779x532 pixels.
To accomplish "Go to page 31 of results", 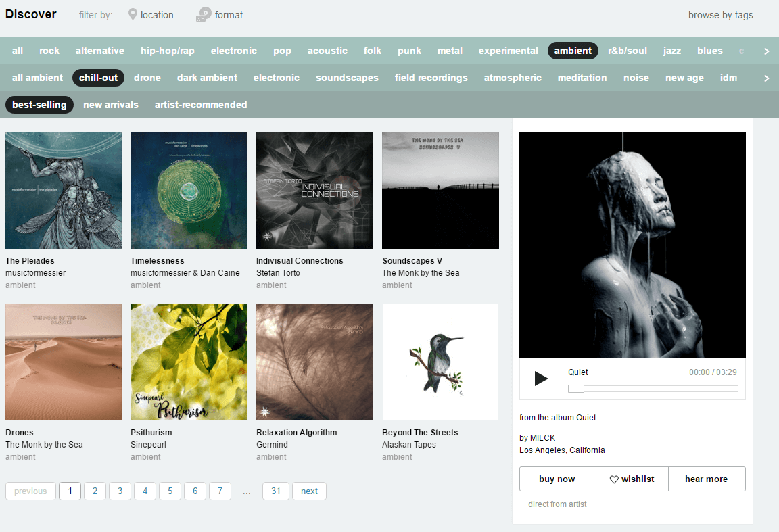I will [276, 491].
